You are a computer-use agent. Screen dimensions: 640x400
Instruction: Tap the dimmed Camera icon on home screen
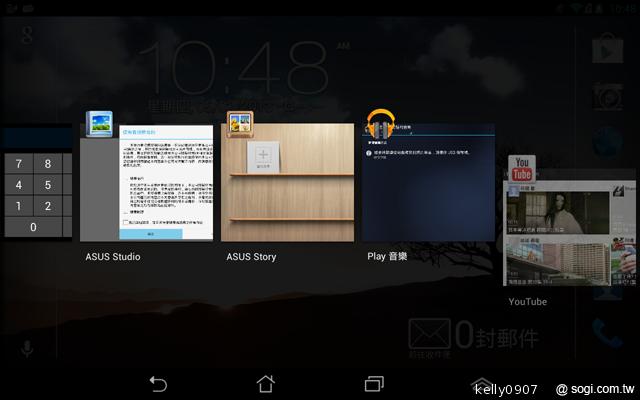608,97
